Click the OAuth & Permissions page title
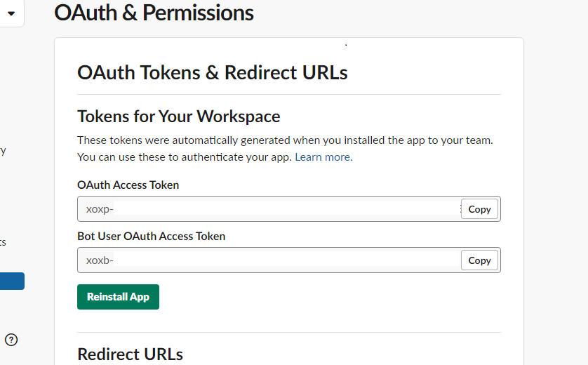588x365 pixels. point(154,13)
